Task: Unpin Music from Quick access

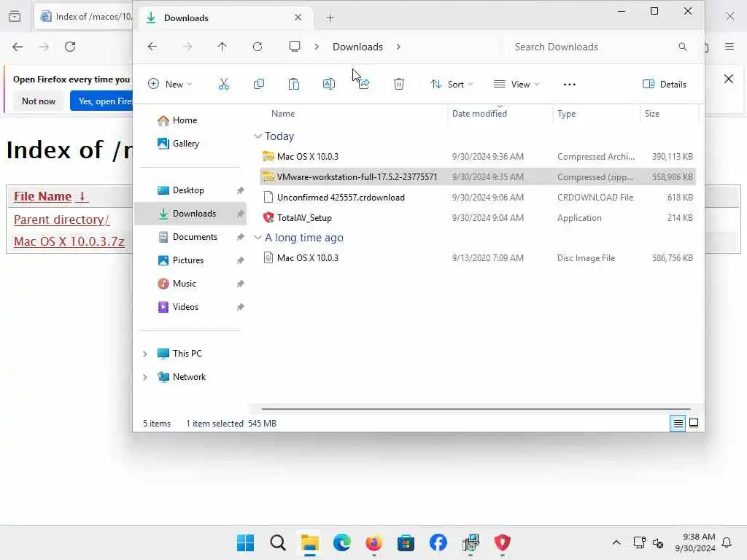Action: pyautogui.click(x=241, y=284)
